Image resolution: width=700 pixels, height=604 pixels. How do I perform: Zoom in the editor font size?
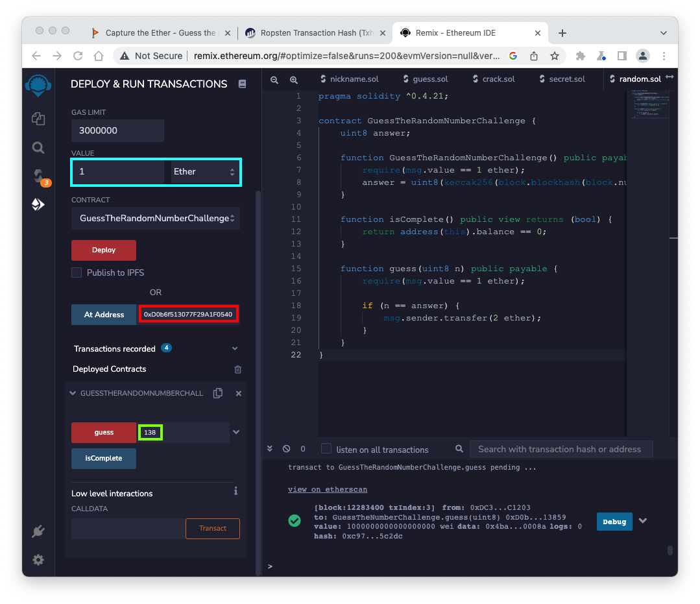click(294, 79)
